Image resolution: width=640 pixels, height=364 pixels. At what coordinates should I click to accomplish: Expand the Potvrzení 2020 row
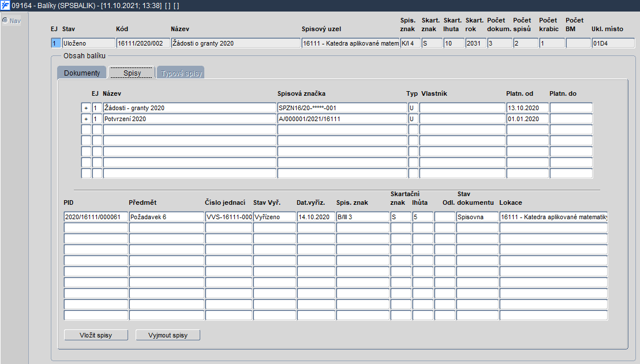point(86,119)
